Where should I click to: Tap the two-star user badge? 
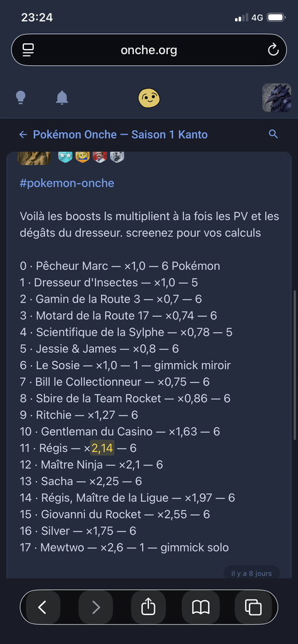coord(65,157)
